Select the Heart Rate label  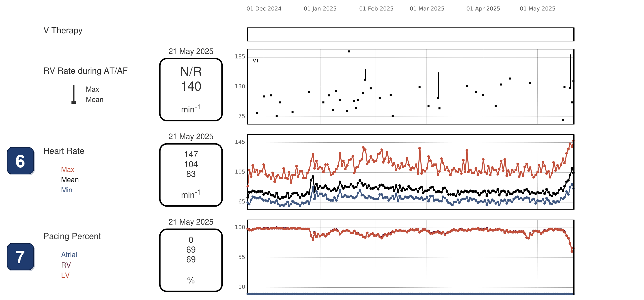(x=64, y=151)
